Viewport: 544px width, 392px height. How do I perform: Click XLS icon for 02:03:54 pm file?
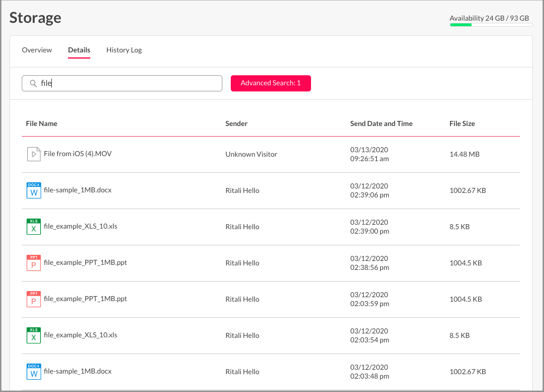click(33, 336)
